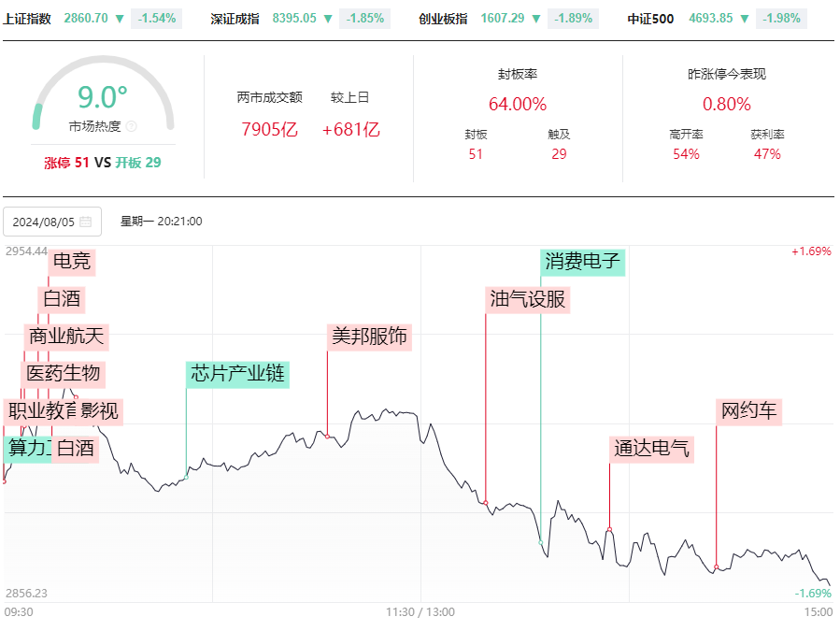The image size is (840, 631).
Task: Click the 通达电气 marker label
Action: [x=651, y=449]
